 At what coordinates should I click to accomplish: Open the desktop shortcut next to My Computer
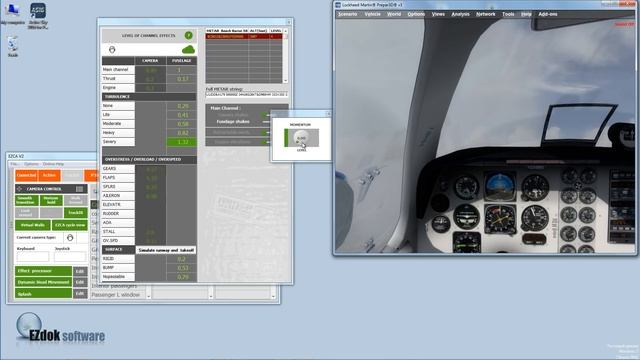[38, 16]
